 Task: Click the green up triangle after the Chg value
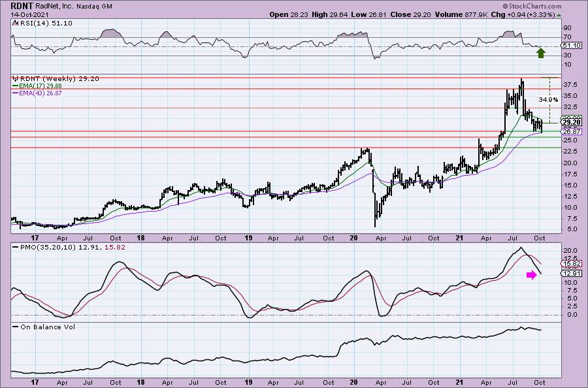(x=559, y=15)
